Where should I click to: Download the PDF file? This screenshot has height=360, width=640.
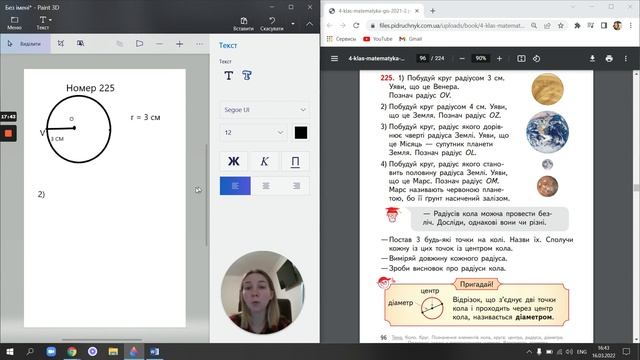pyautogui.click(x=592, y=58)
